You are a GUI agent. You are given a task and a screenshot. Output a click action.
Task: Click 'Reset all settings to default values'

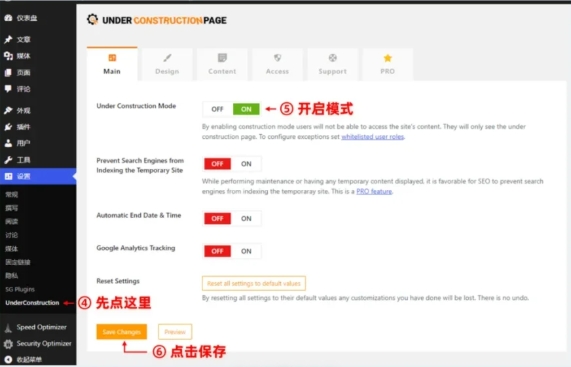pos(254,283)
